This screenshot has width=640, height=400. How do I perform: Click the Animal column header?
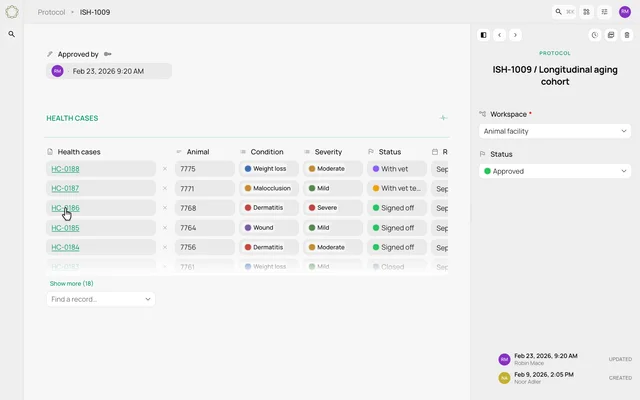(198, 152)
